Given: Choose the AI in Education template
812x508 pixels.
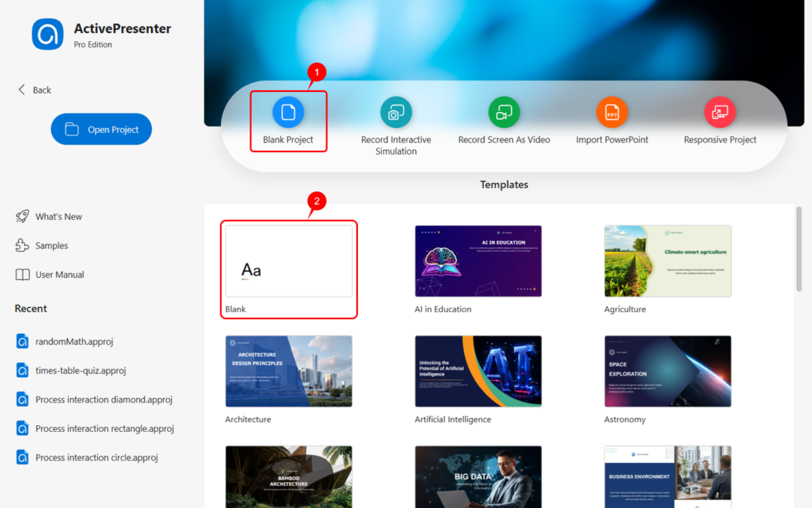Looking at the screenshot, I should point(478,260).
